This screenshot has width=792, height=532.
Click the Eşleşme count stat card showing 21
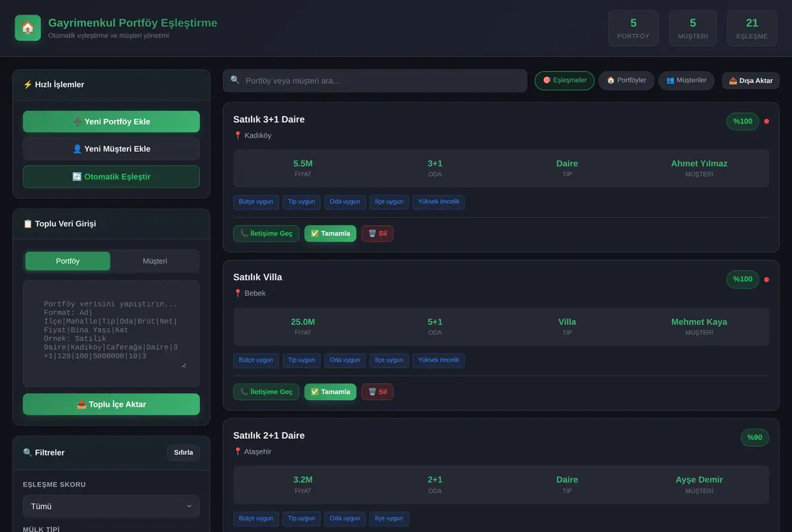(x=752, y=28)
